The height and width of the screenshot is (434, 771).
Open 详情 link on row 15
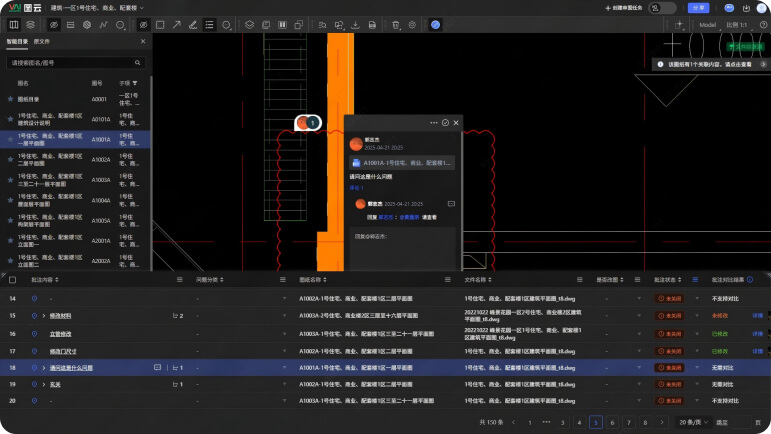pyautogui.click(x=757, y=316)
